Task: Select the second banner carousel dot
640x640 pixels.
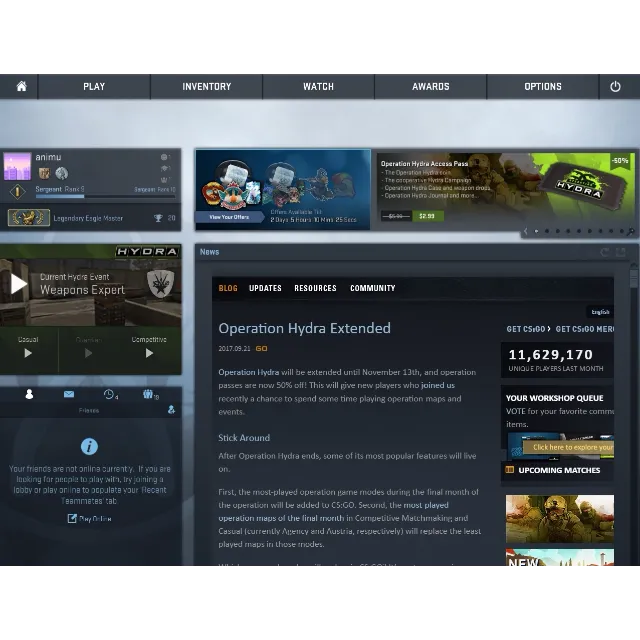Action: 547,231
